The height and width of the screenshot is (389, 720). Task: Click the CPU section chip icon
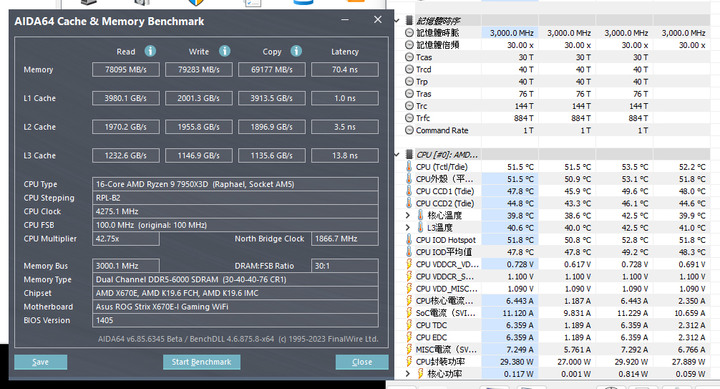point(409,155)
